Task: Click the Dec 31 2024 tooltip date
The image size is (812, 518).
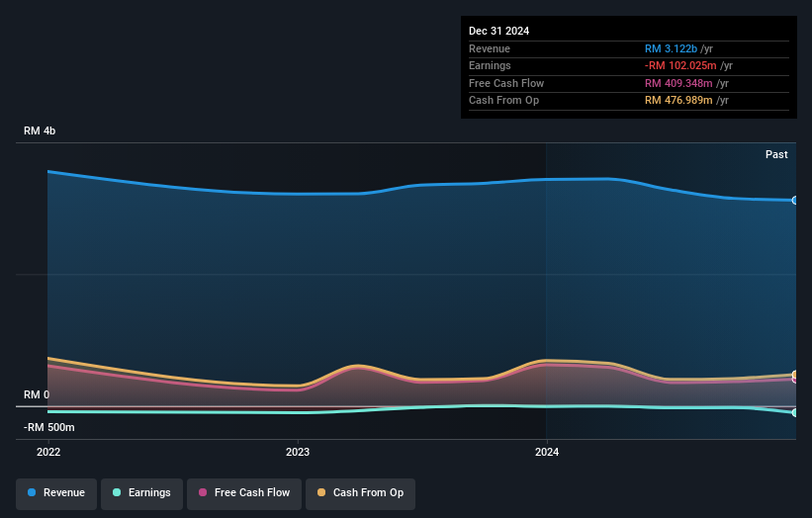Action: (x=498, y=31)
